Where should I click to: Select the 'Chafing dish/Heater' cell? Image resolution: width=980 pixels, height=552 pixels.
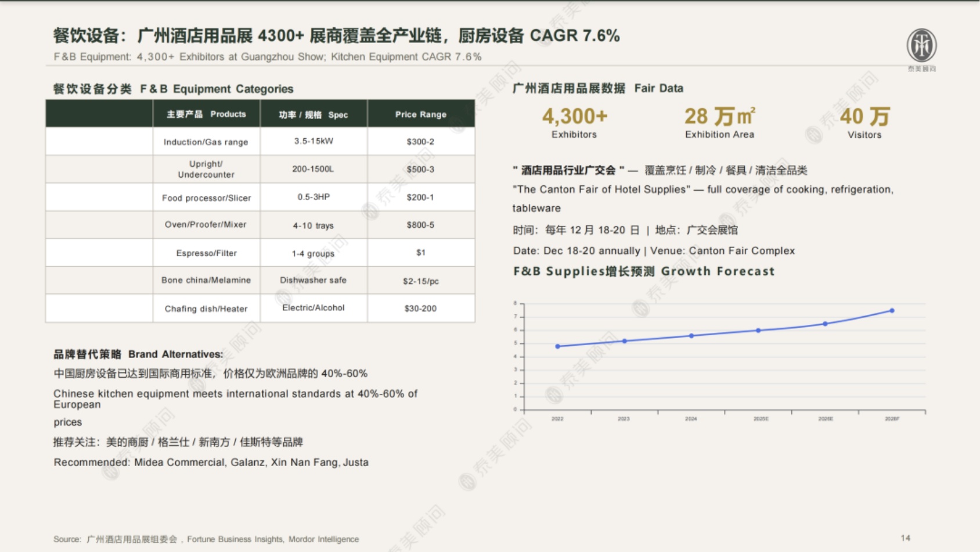206,309
